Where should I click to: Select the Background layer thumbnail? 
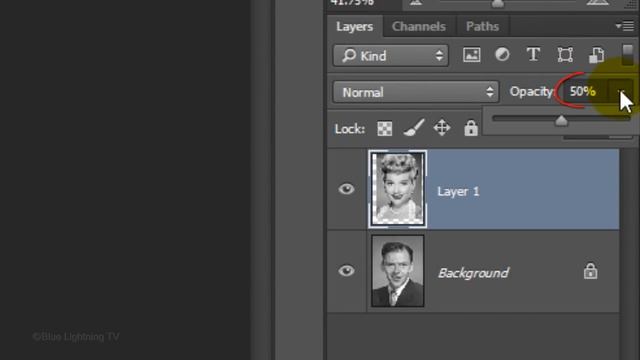click(398, 271)
